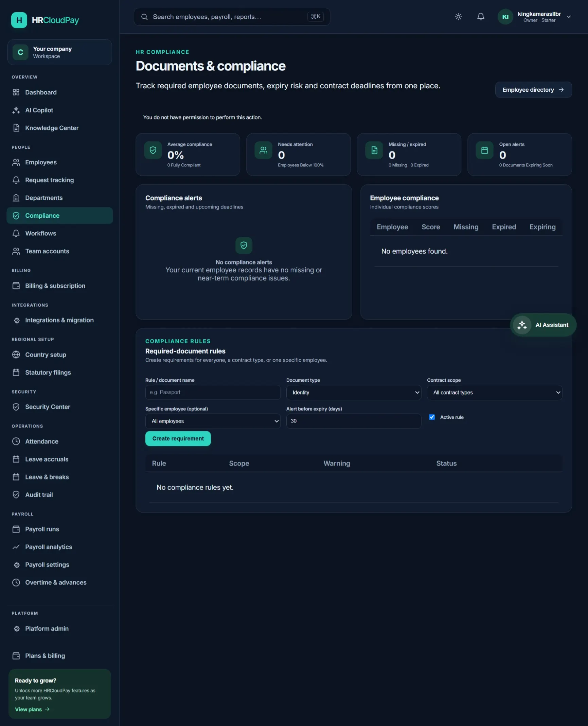Image resolution: width=588 pixels, height=726 pixels.
Task: Click the Average compliance shield icon
Action: click(153, 150)
